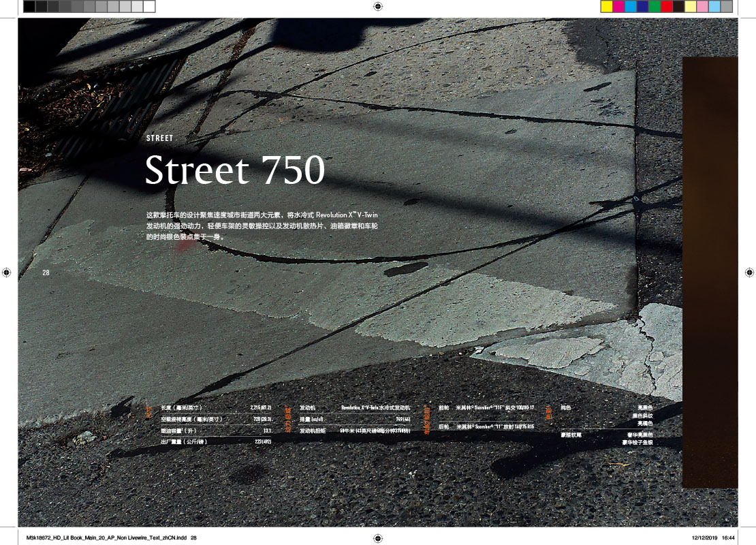Click the "燃油容量（升）" row label

(178, 431)
